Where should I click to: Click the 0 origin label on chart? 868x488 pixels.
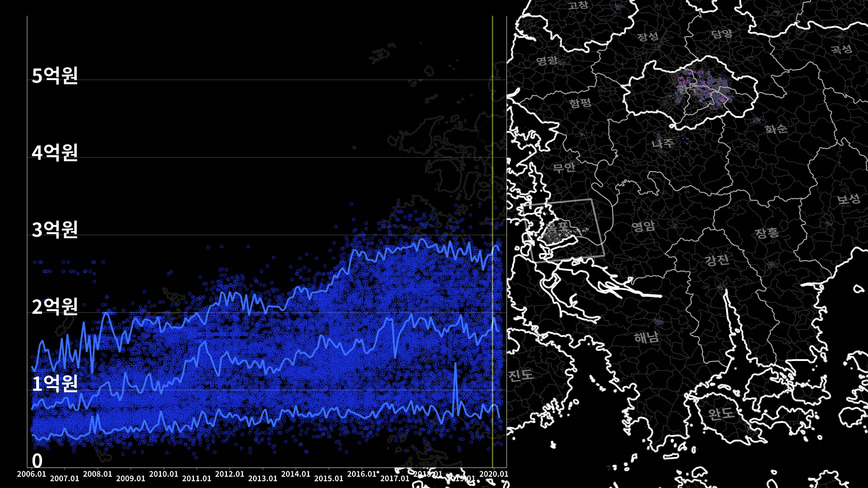point(37,461)
